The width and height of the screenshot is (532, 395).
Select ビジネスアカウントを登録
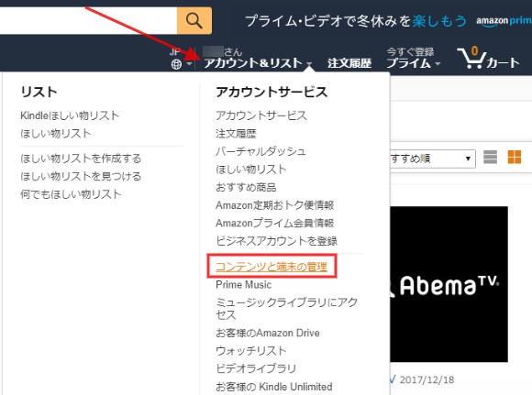coord(276,241)
